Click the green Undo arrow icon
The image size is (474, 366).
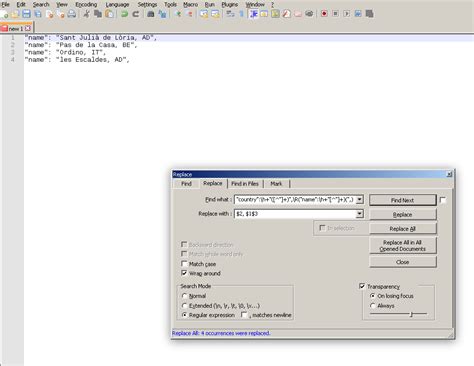124,14
